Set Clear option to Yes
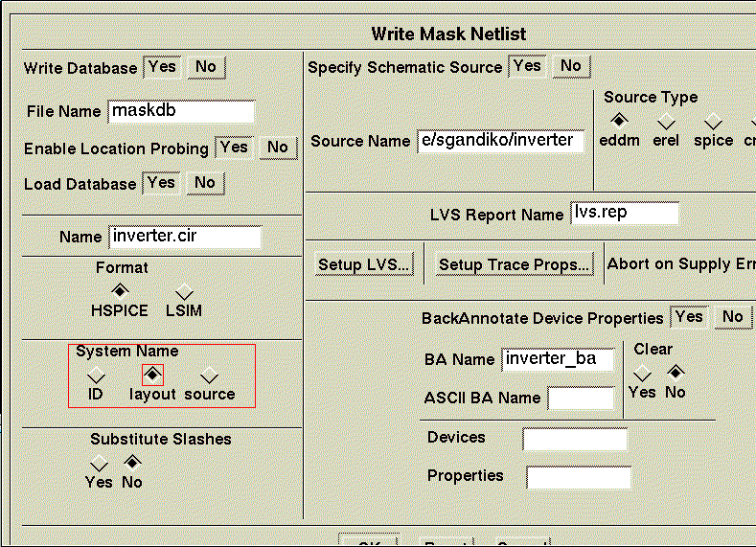The image size is (756, 547). 642,372
